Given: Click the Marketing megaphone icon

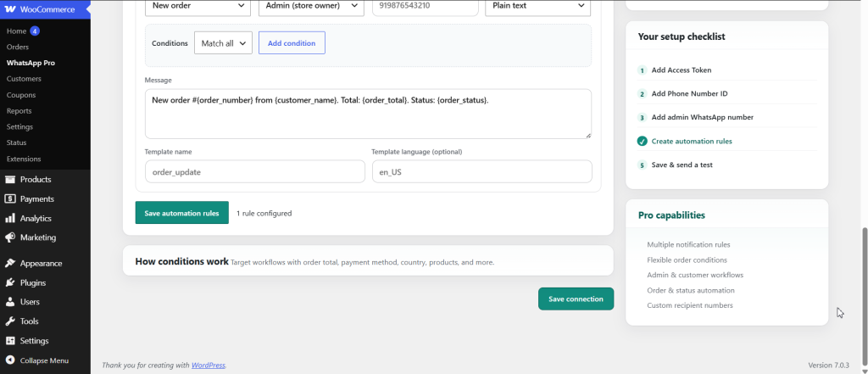Looking at the screenshot, I should pyautogui.click(x=10, y=237).
